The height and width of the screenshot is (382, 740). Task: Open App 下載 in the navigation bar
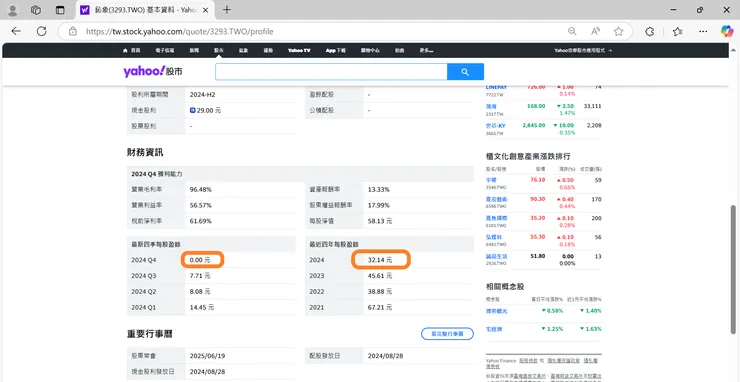tap(336, 50)
